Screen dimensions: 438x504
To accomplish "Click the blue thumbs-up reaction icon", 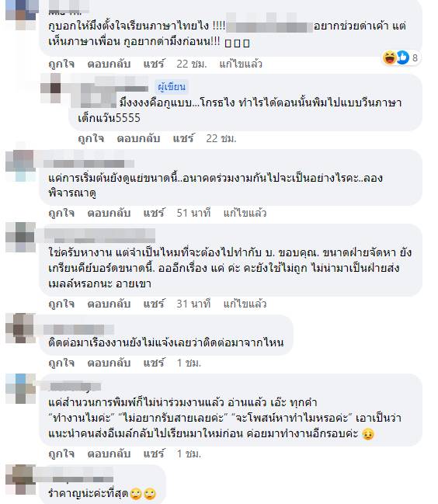I will 402,58.
